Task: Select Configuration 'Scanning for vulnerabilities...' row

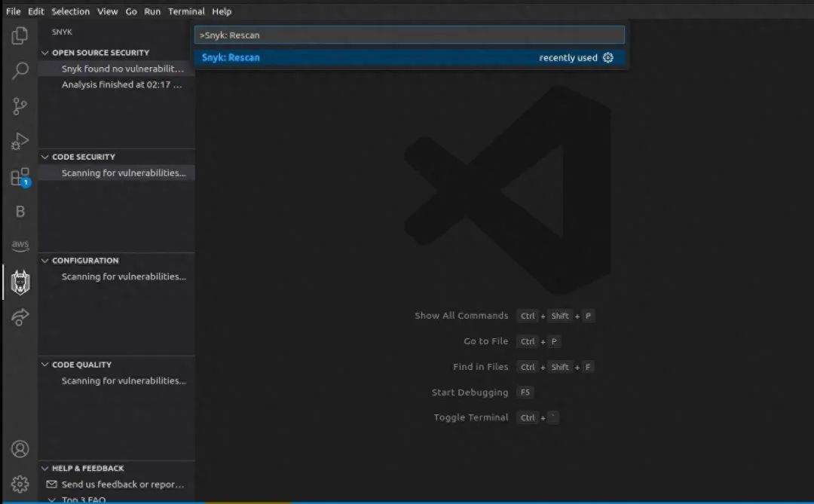Action: point(117,276)
